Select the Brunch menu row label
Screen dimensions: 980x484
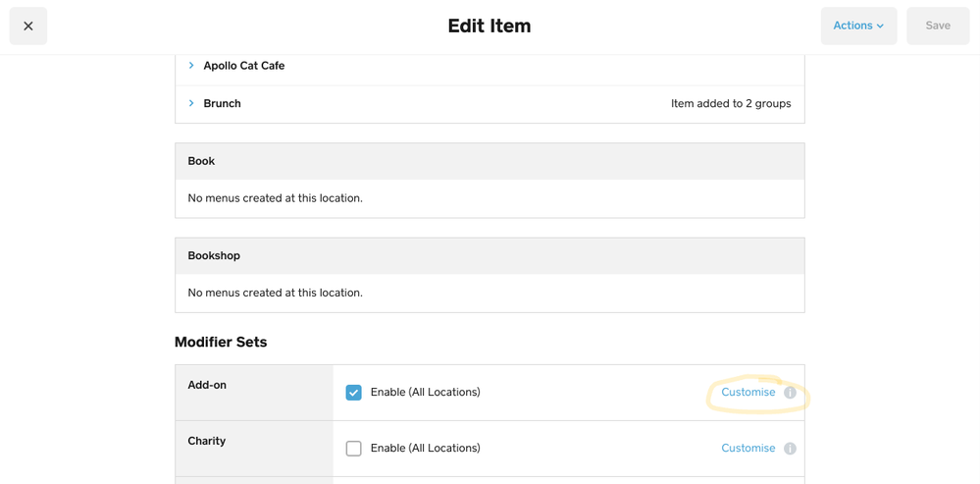pyautogui.click(x=223, y=103)
